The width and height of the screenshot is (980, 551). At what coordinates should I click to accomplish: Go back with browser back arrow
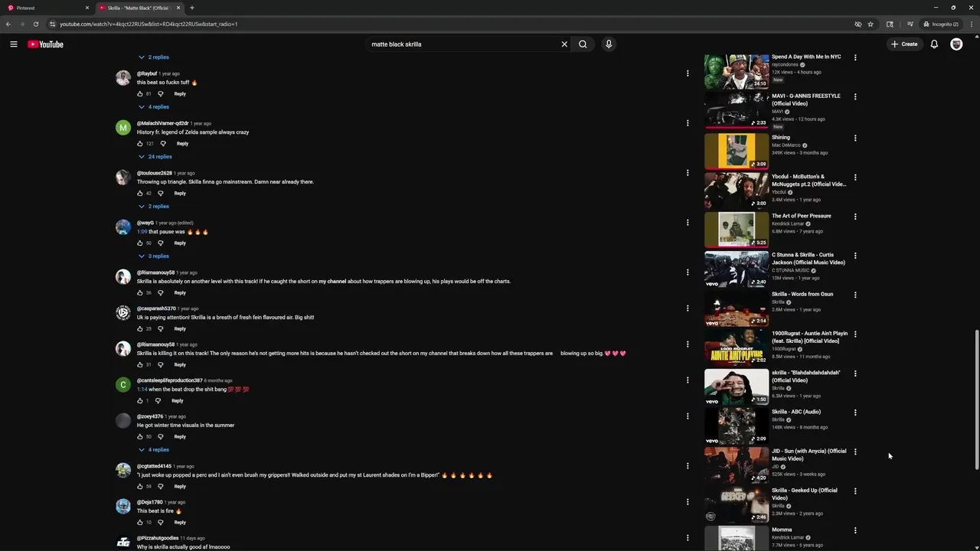(8, 24)
